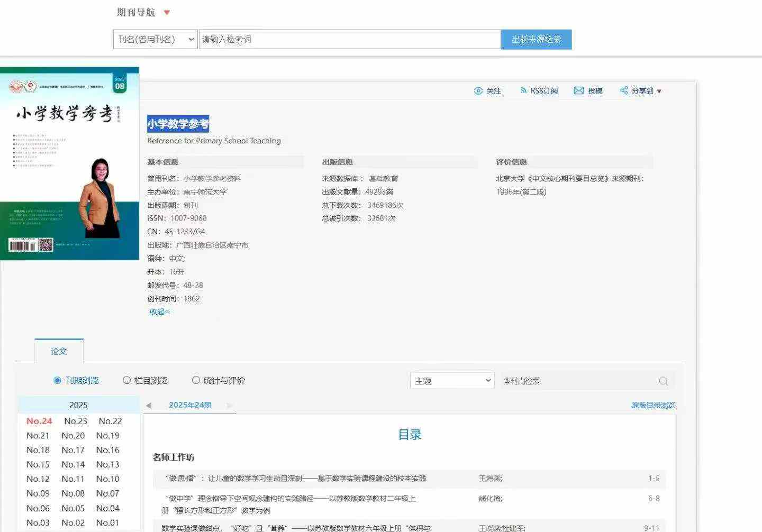Click the 关注 eye icon
This screenshot has width=762, height=532.
[x=478, y=91]
